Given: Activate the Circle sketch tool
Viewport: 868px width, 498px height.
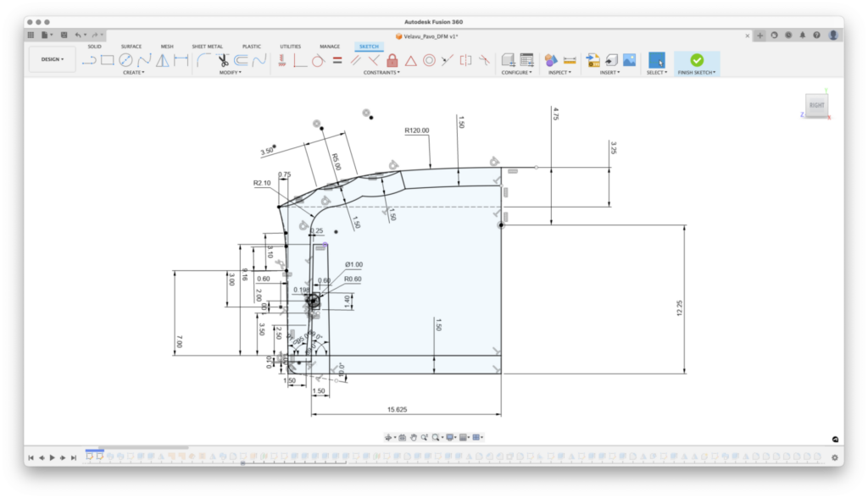Looking at the screenshot, I should click(125, 60).
